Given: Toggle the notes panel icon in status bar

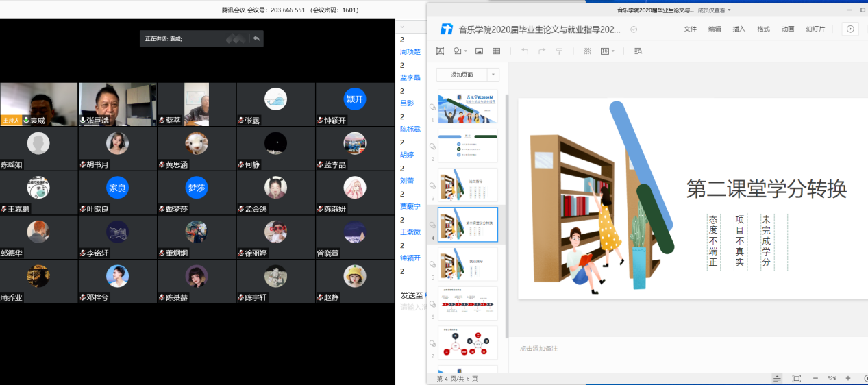Looking at the screenshot, I should (777, 378).
